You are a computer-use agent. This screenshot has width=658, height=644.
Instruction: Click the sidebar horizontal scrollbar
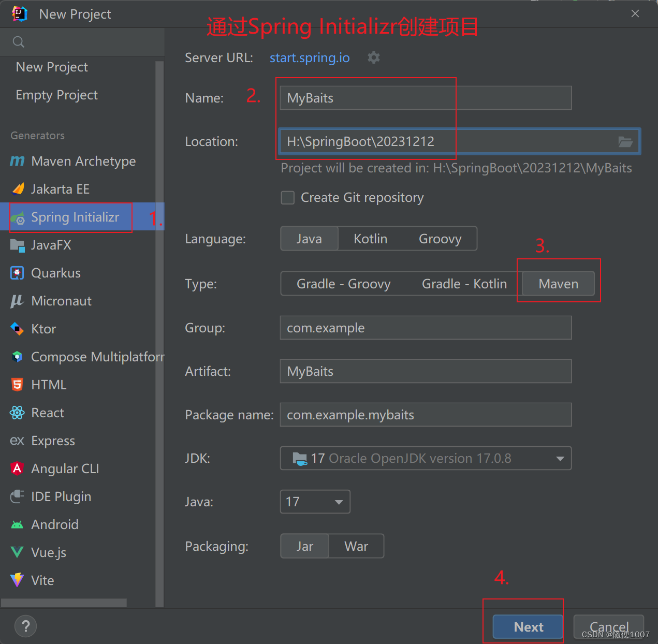coord(64,603)
